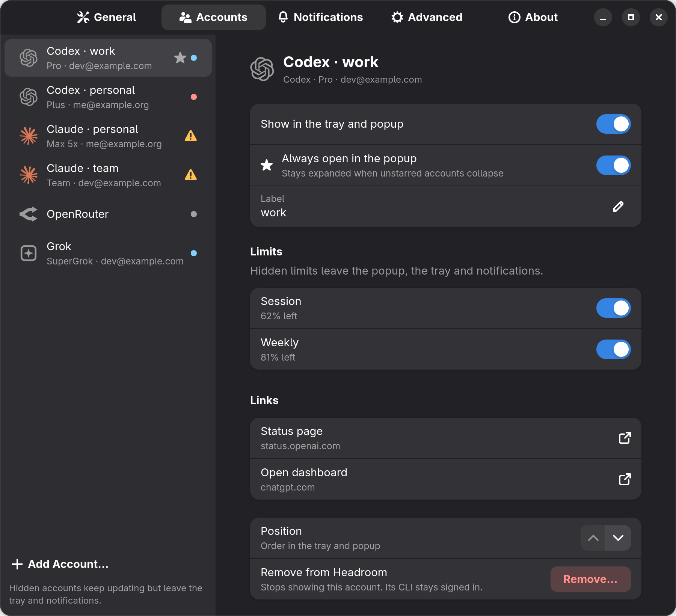Click the chatgpt.com text
Screen dimensions: 676x616
(x=288, y=488)
